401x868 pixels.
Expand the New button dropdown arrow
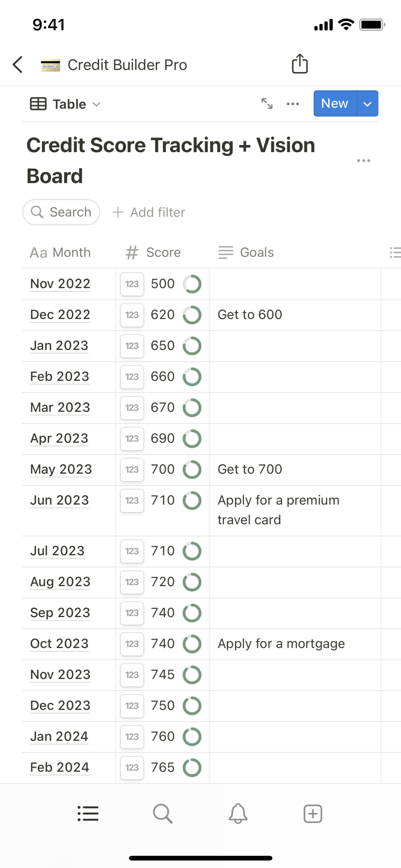367,104
